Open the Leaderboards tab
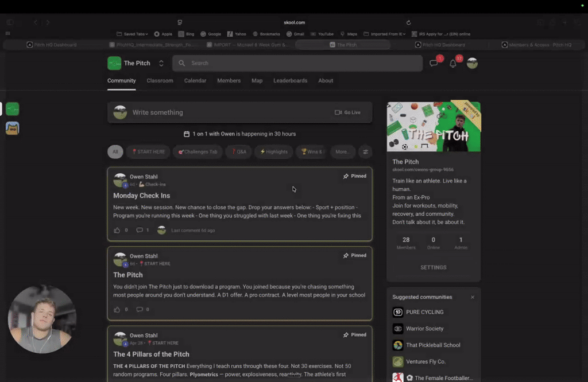Image resolution: width=588 pixels, height=382 pixels. tap(290, 80)
